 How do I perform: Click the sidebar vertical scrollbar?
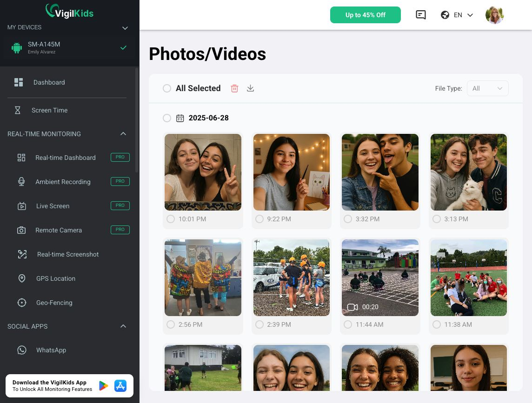[x=137, y=120]
